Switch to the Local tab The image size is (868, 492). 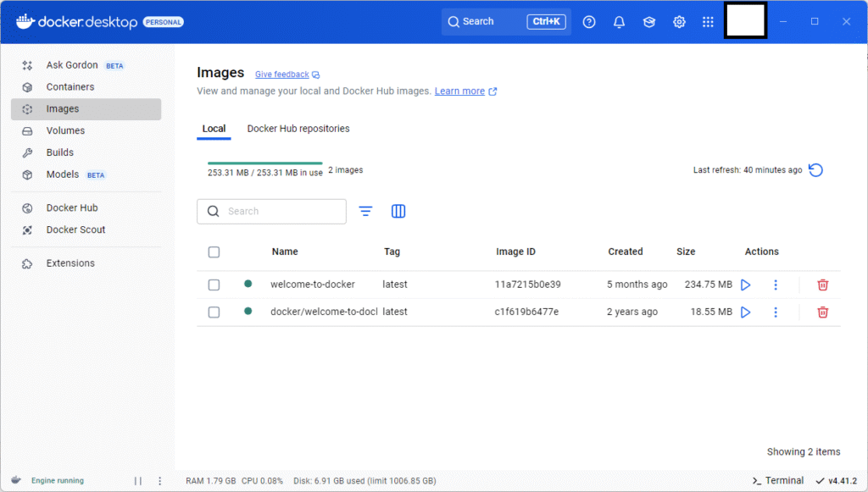pyautogui.click(x=214, y=129)
